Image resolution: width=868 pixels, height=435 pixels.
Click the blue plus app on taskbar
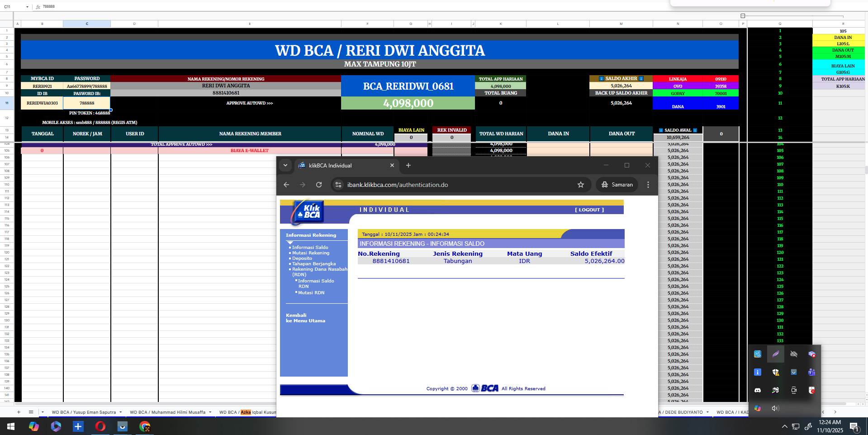coord(78,426)
